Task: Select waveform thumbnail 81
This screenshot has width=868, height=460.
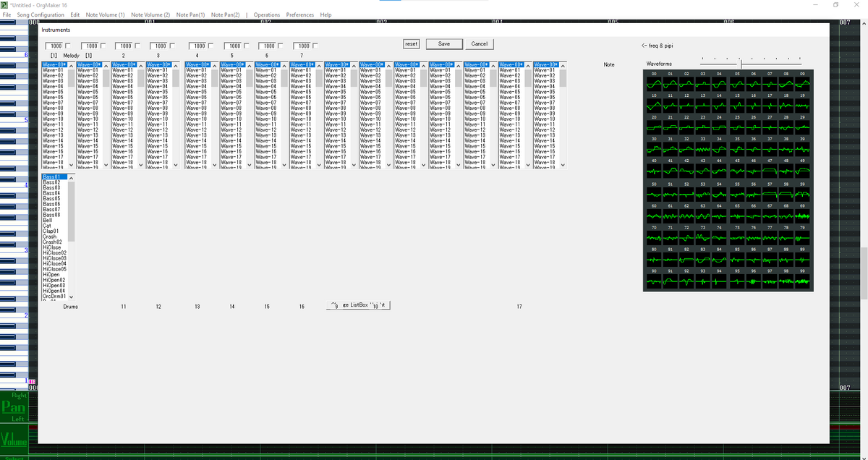Action: (671, 258)
